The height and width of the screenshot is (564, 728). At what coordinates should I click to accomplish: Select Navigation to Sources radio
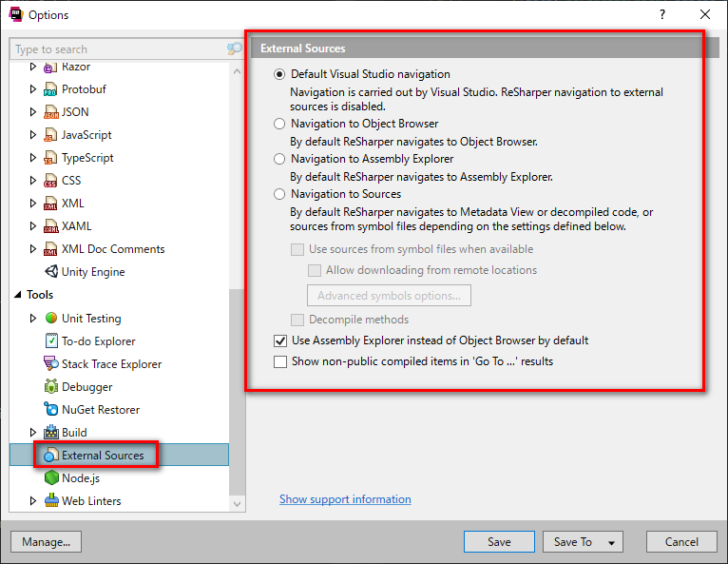[279, 194]
